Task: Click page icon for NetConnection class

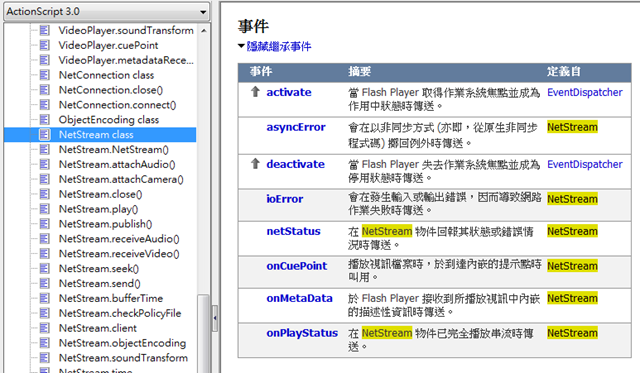Action: point(44,75)
